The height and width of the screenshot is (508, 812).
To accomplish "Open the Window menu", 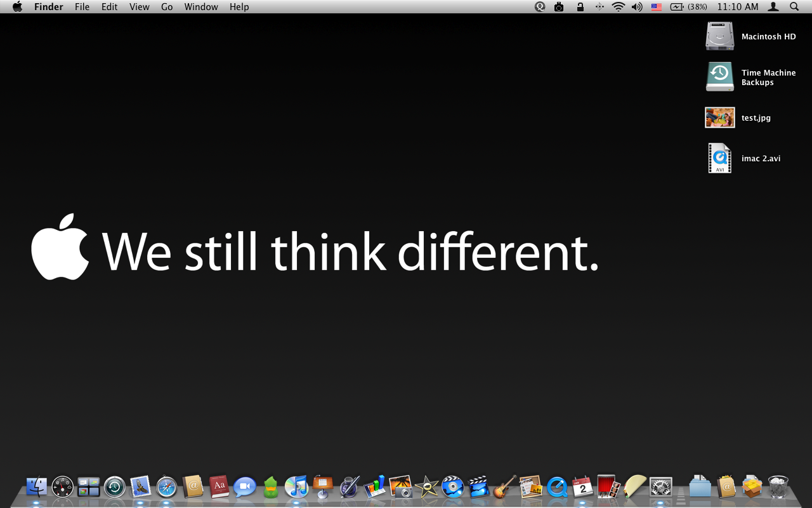I will click(x=201, y=7).
